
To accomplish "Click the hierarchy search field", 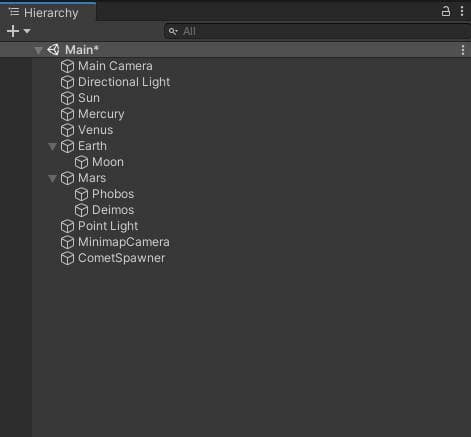I will (x=317, y=31).
